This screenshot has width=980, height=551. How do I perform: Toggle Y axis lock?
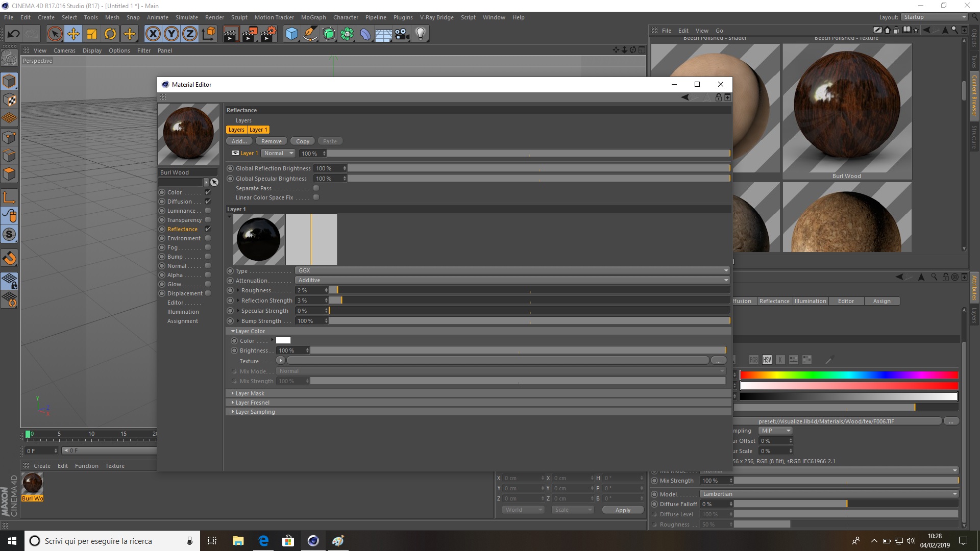point(171,34)
